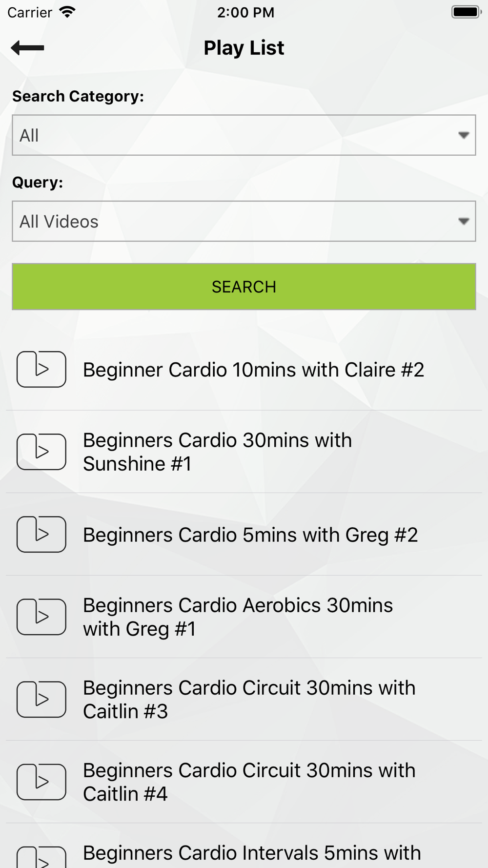Tap video icon for Cardio Circuit Caitlin #3

pyautogui.click(x=41, y=699)
